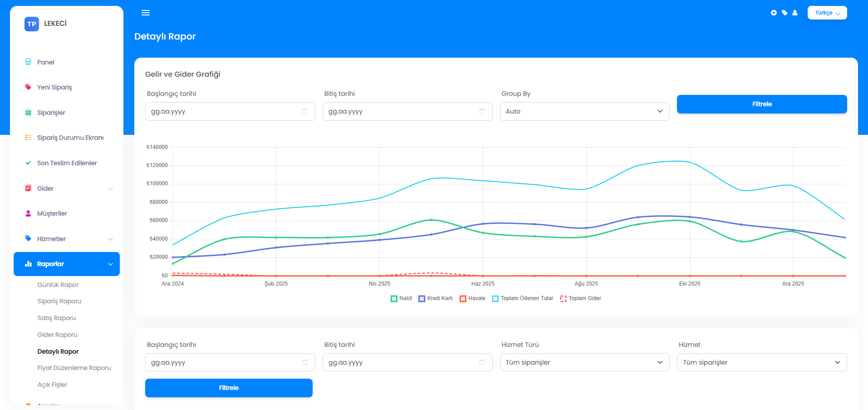
Task: Click the chart's Başlangıç tarihi date field
Action: 230,111
